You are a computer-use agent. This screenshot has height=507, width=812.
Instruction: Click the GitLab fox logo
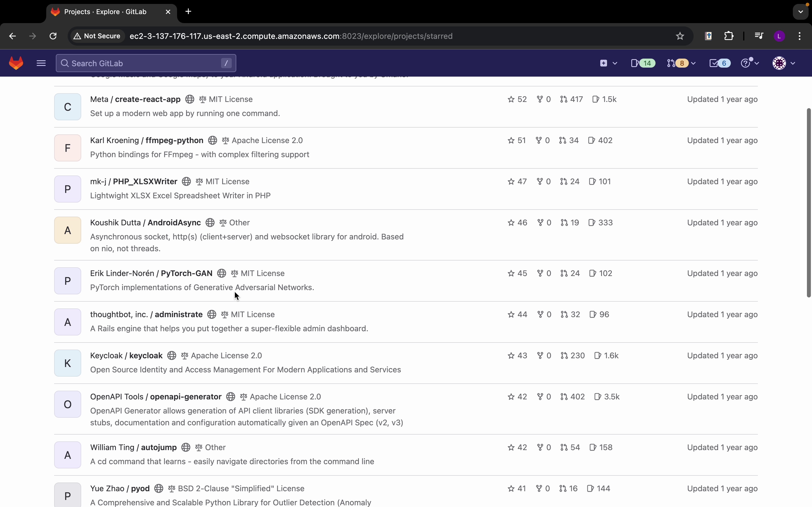point(16,63)
